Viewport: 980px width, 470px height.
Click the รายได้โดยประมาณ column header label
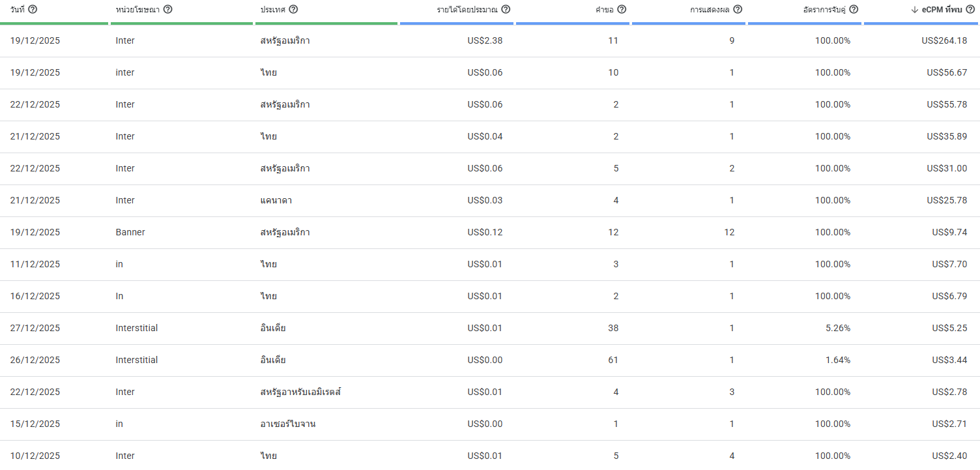point(467,9)
